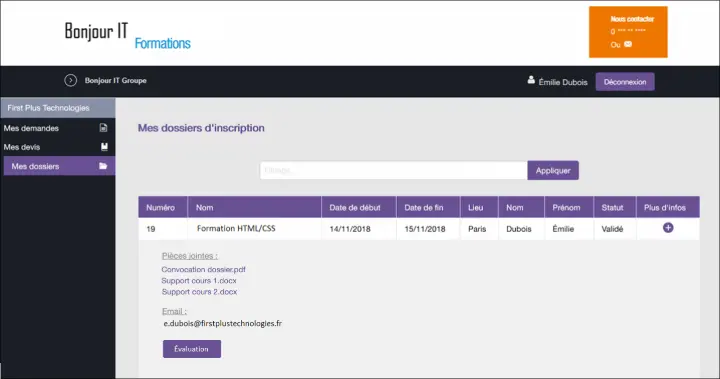Click the Validé status cell

pos(615,229)
